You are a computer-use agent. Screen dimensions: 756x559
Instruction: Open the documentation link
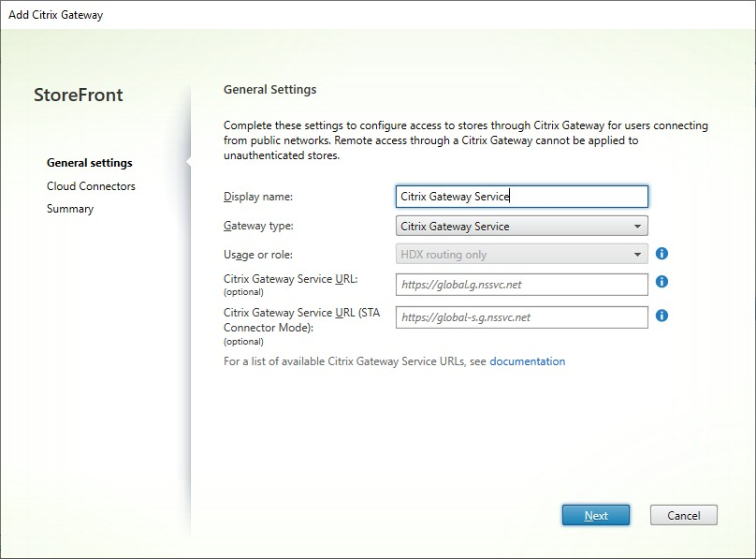(527, 361)
